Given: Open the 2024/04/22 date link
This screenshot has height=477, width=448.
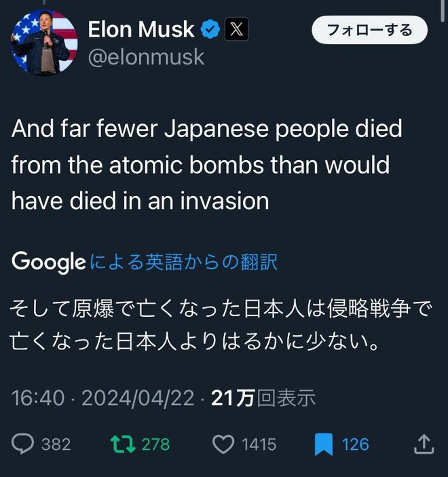Looking at the screenshot, I should coord(138,398).
